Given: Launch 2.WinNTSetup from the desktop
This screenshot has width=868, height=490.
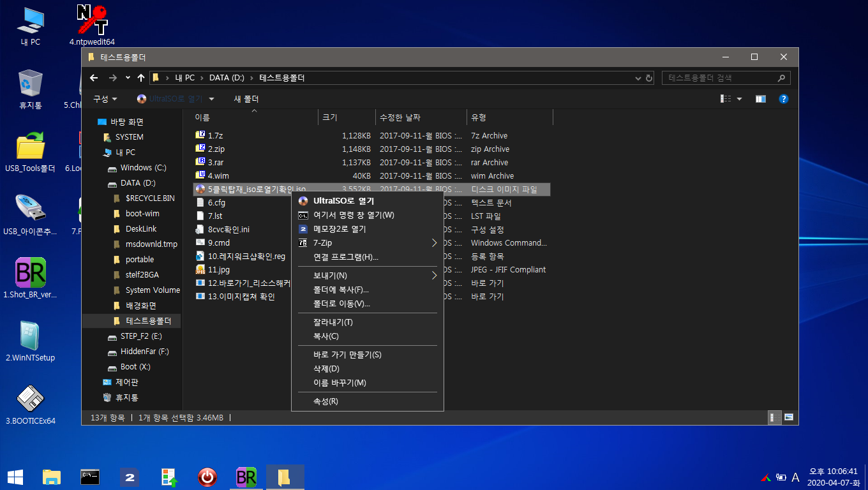Looking at the screenshot, I should click(30, 341).
